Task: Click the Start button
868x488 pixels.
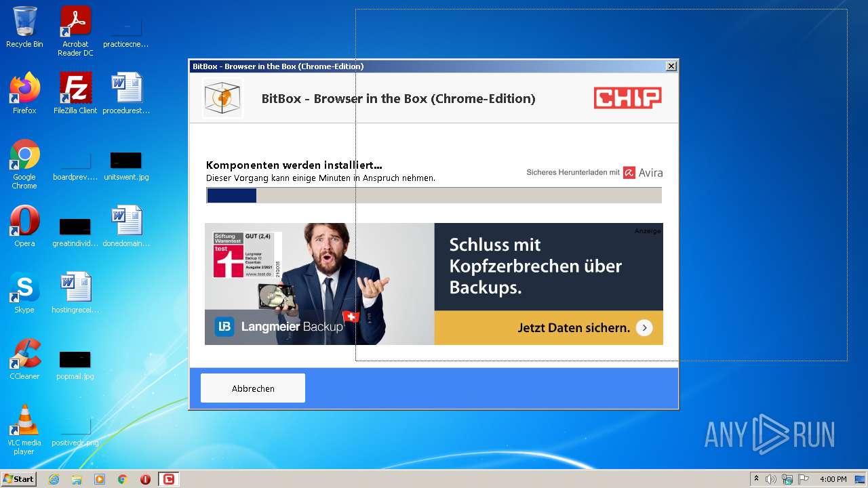Action: (x=19, y=479)
